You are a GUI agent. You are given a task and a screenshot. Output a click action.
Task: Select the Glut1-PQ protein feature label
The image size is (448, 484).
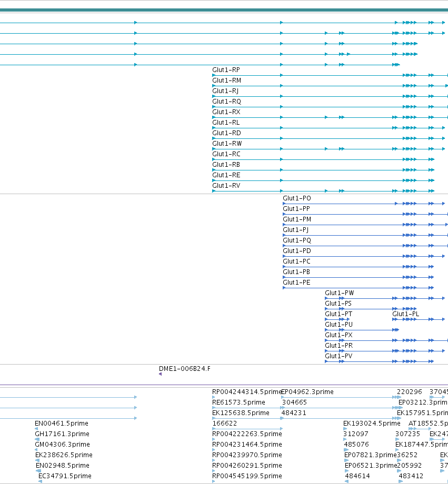[x=297, y=240]
